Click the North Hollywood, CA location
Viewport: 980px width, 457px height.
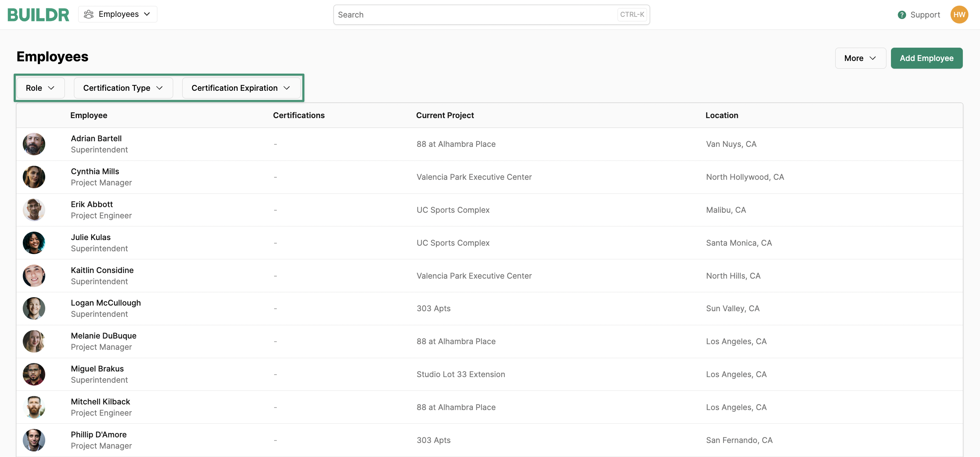pyautogui.click(x=745, y=177)
